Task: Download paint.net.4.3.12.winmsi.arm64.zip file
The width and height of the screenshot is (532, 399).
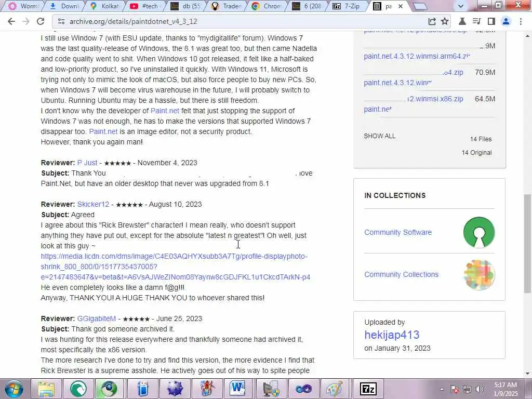Action: pyautogui.click(x=417, y=56)
